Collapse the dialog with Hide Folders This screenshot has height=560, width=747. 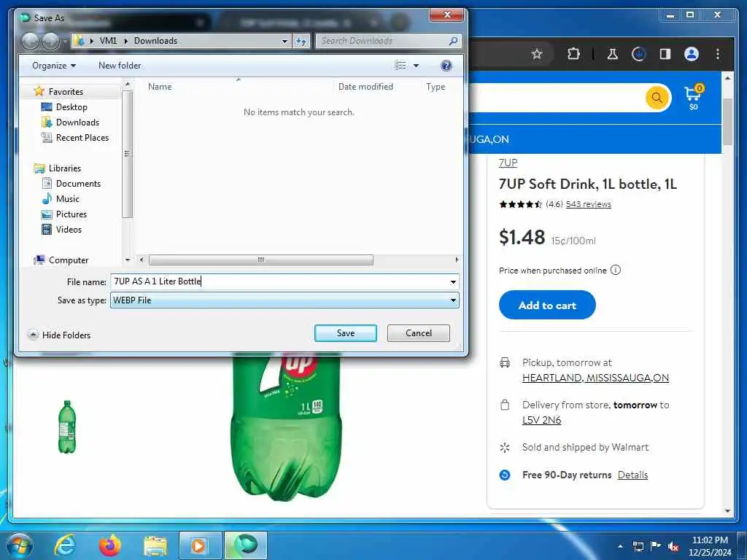[x=60, y=335]
